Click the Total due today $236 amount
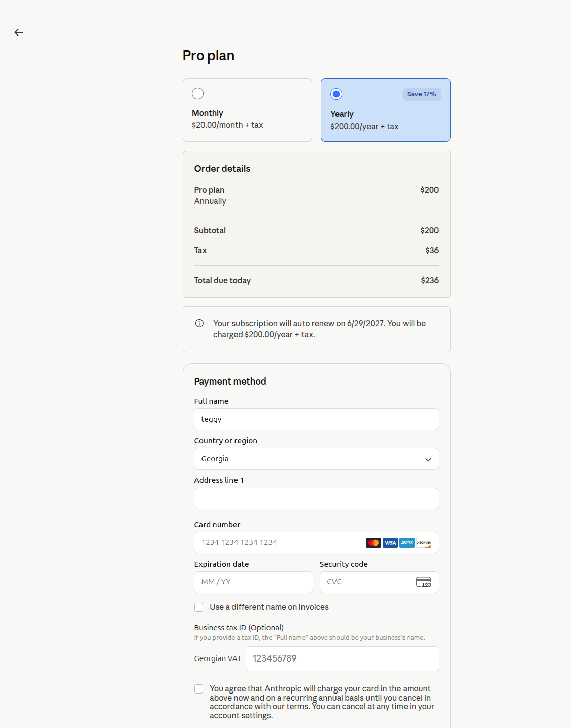This screenshot has width=571, height=728. (429, 281)
